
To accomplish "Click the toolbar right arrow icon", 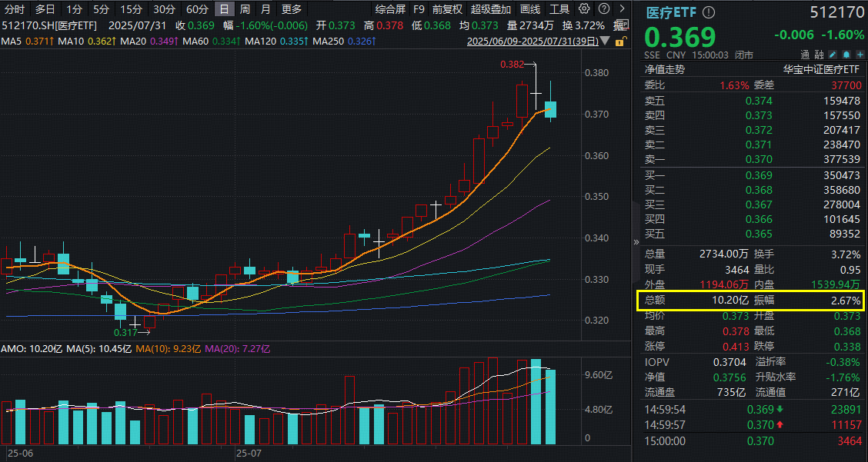I will [622, 9].
